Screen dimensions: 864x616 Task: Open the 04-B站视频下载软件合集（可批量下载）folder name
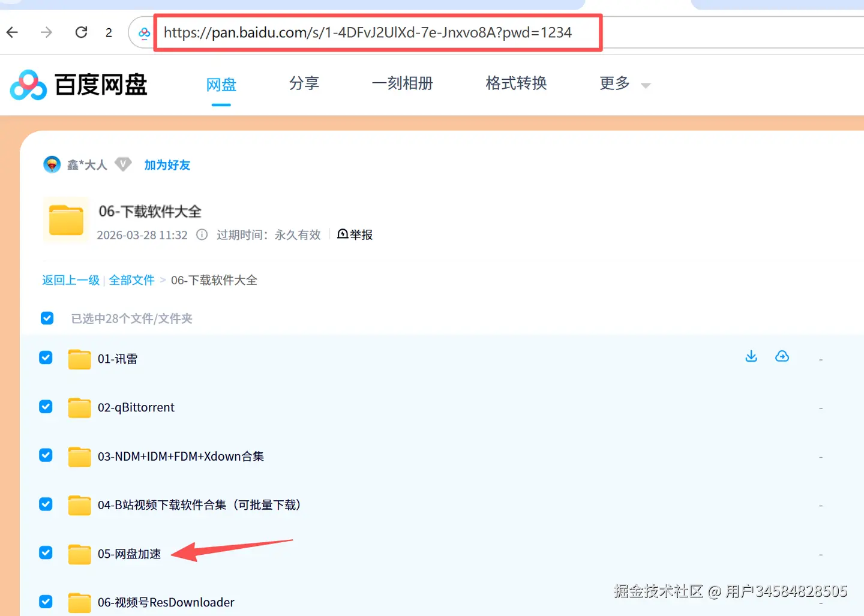pos(199,505)
